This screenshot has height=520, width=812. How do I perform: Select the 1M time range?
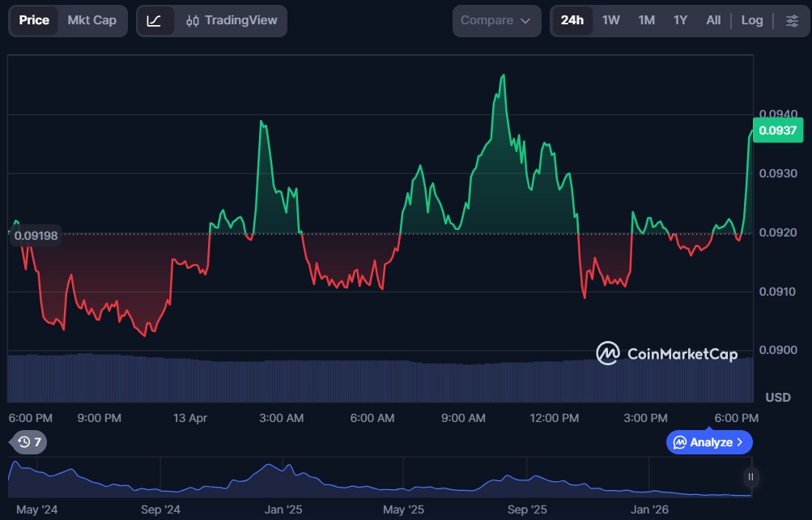point(646,20)
